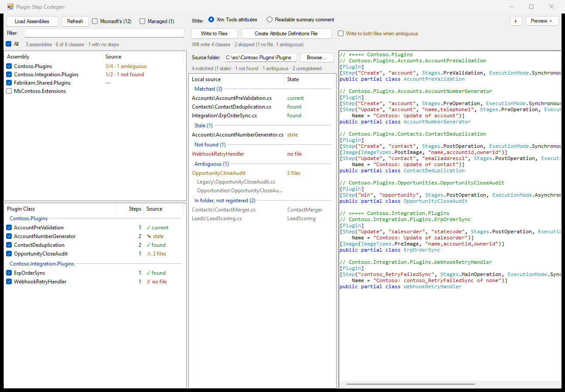Select Legacy\OpportunityCloseAudit.cs file row

(x=262, y=182)
